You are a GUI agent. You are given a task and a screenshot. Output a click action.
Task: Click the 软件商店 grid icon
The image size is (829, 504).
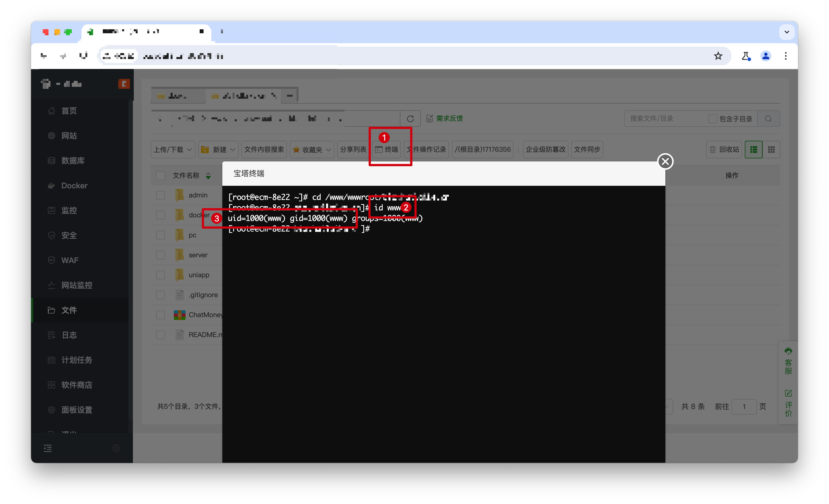[x=51, y=385]
